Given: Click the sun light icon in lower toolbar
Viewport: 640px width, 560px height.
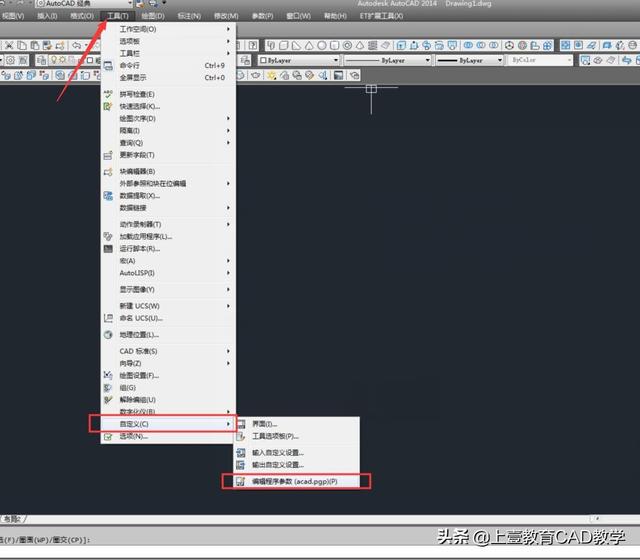Looking at the screenshot, I should tap(271, 75).
